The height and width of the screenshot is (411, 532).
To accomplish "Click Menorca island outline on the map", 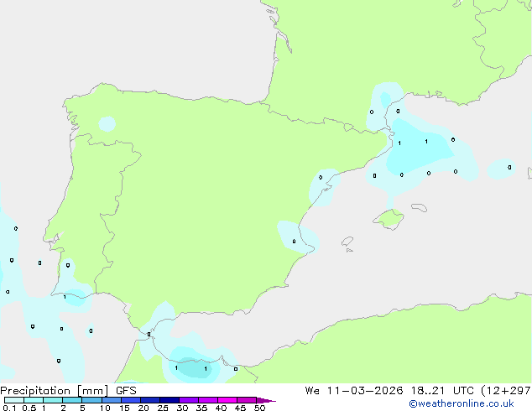I will [419, 207].
